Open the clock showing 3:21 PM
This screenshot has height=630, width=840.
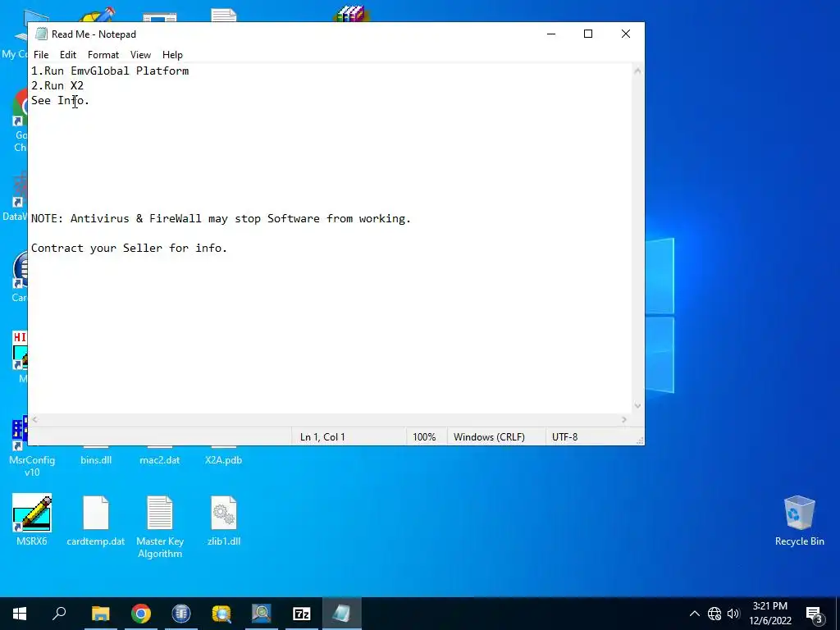770,614
